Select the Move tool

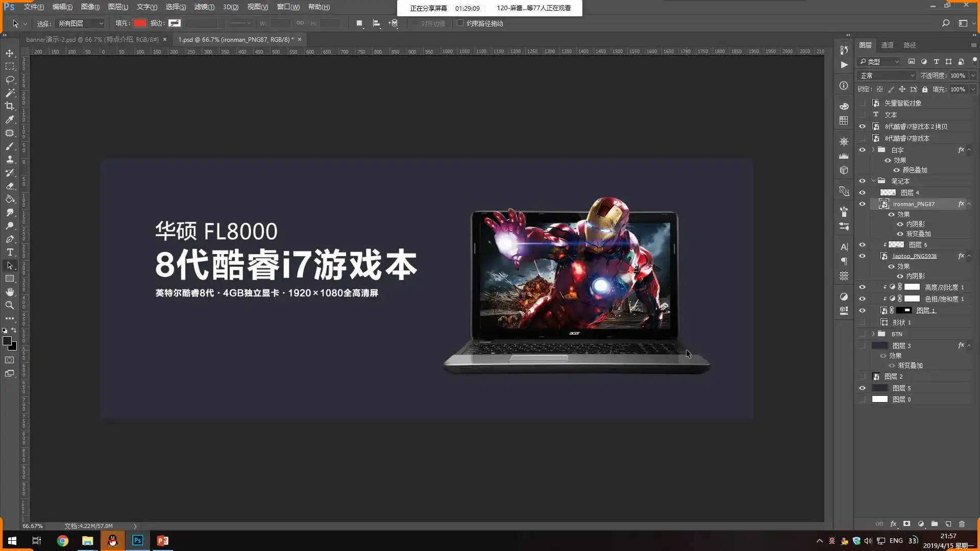click(x=10, y=53)
